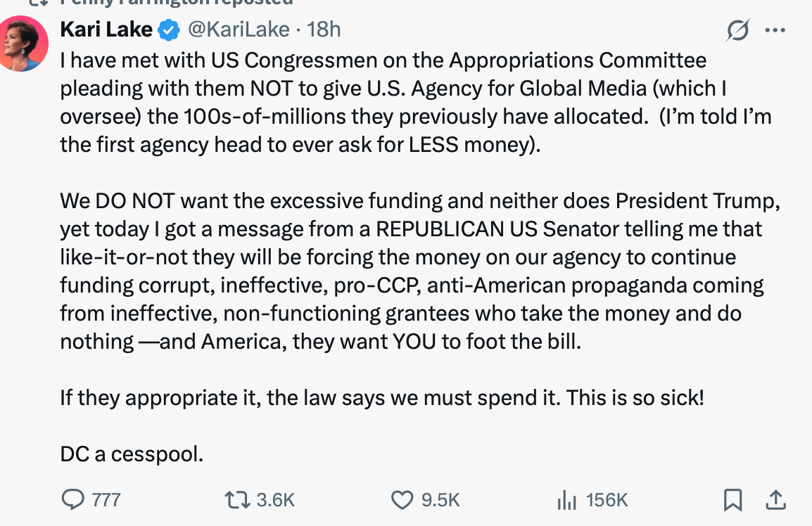Click the share upload arrow icon
Image resolution: width=812 pixels, height=526 pixels.
click(x=774, y=499)
